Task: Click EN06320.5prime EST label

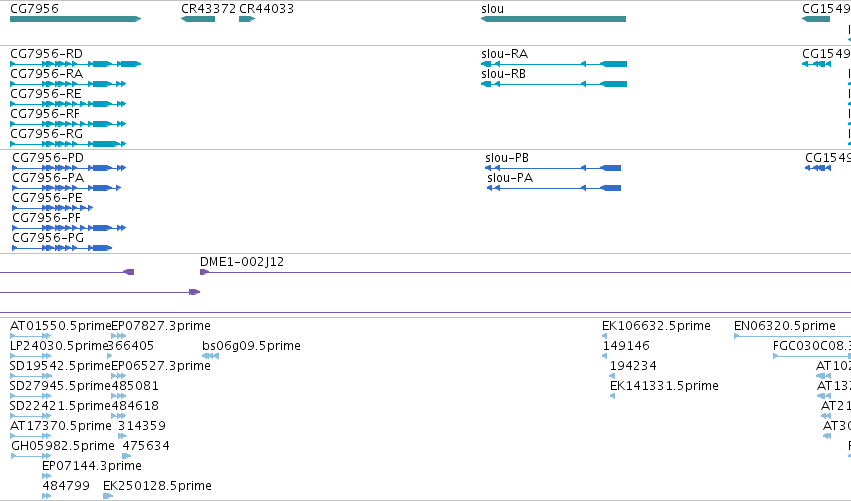Action: 785,326
